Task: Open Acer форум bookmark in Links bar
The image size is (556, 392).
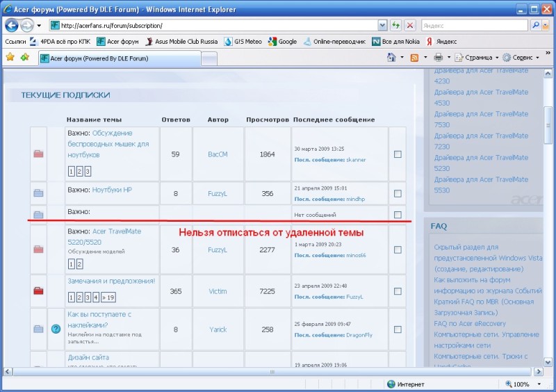Action: 117,42
